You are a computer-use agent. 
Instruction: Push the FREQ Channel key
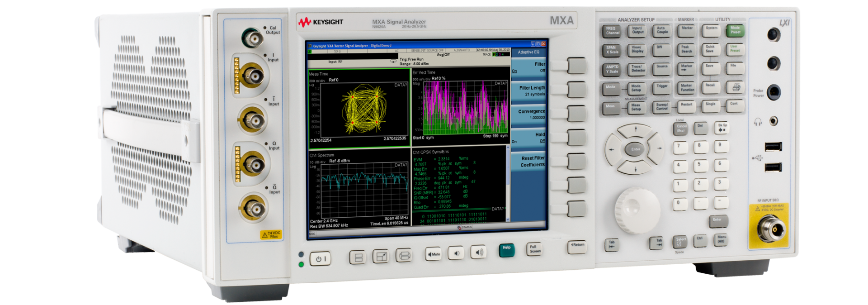tap(612, 31)
